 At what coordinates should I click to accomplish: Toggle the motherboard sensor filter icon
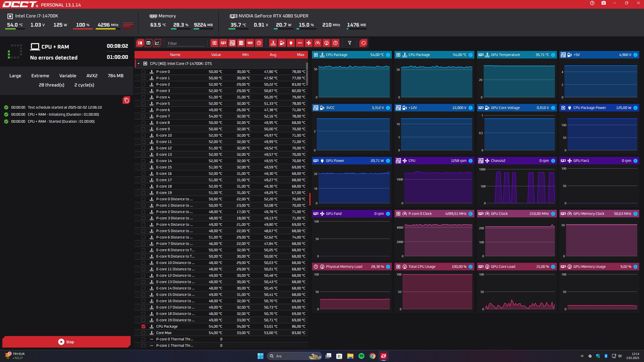tap(232, 43)
